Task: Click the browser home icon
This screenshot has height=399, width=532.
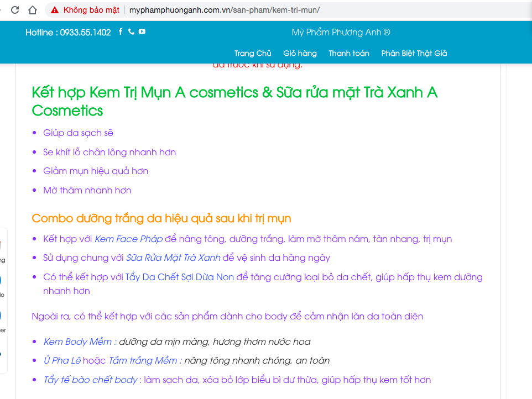Action: tap(33, 10)
